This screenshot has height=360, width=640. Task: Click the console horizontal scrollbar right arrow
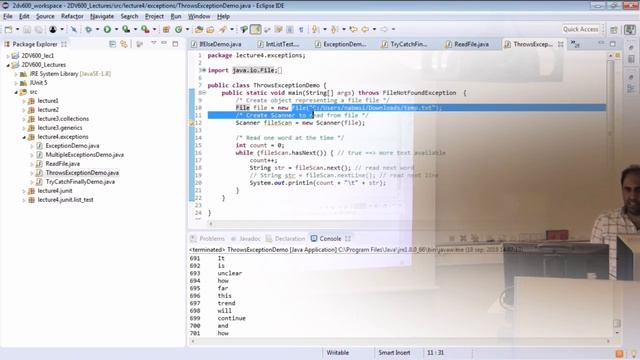[608, 341]
